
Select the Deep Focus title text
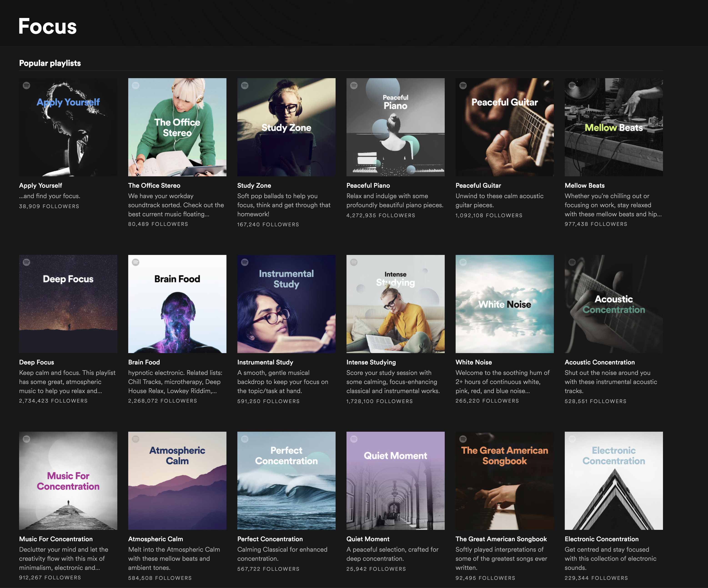pos(36,362)
